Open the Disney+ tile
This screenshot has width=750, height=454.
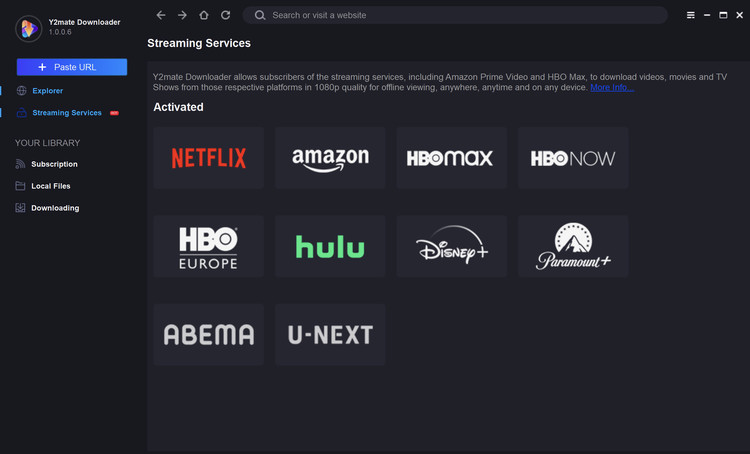(452, 246)
